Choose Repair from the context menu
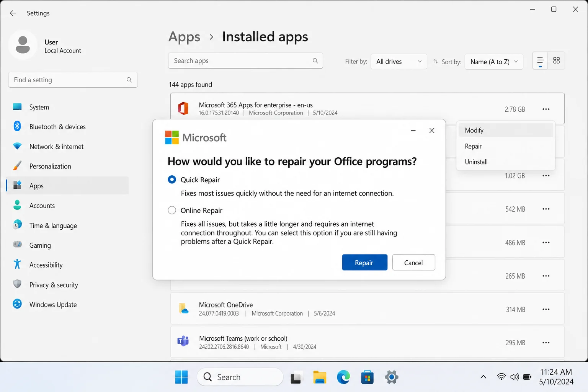 (x=506, y=146)
